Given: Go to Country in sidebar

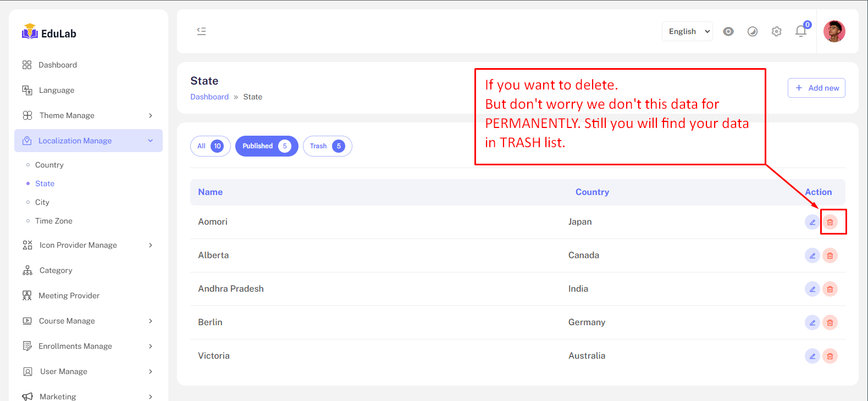Looking at the screenshot, I should pyautogui.click(x=49, y=165).
